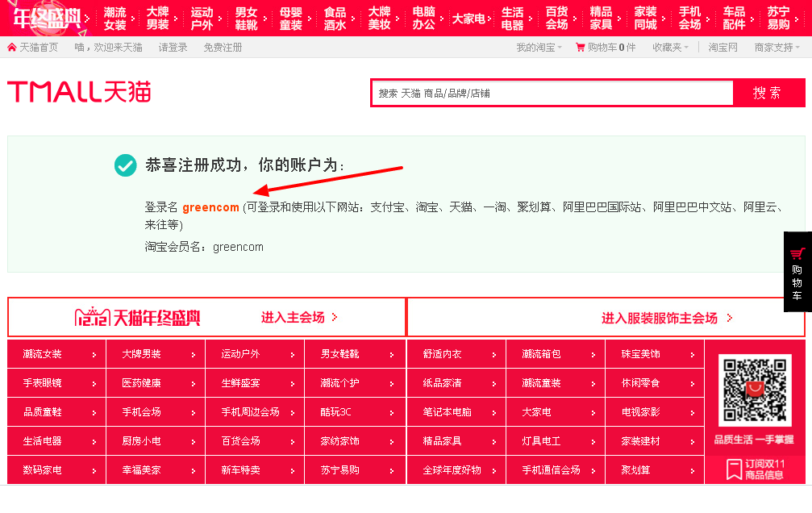The height and width of the screenshot is (513, 812).
Task: Click the 淘宝会员名 greencom text
Action: click(x=238, y=247)
